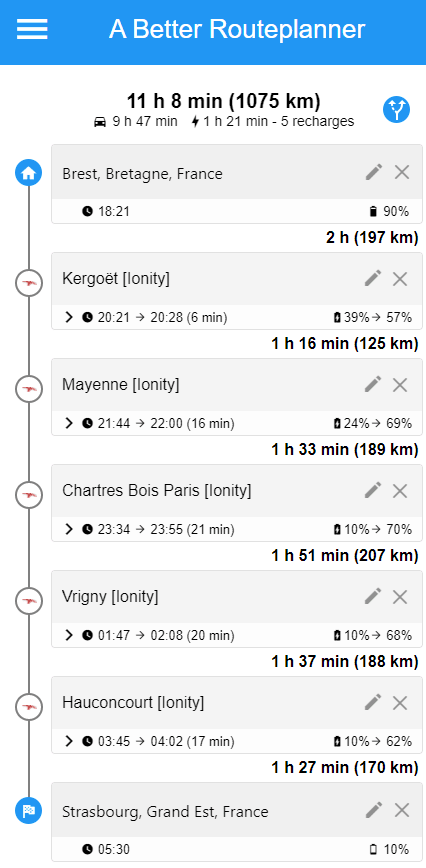Expand Vrigny charging details chevron
Viewport: 426px width, 868px height.
(69, 636)
